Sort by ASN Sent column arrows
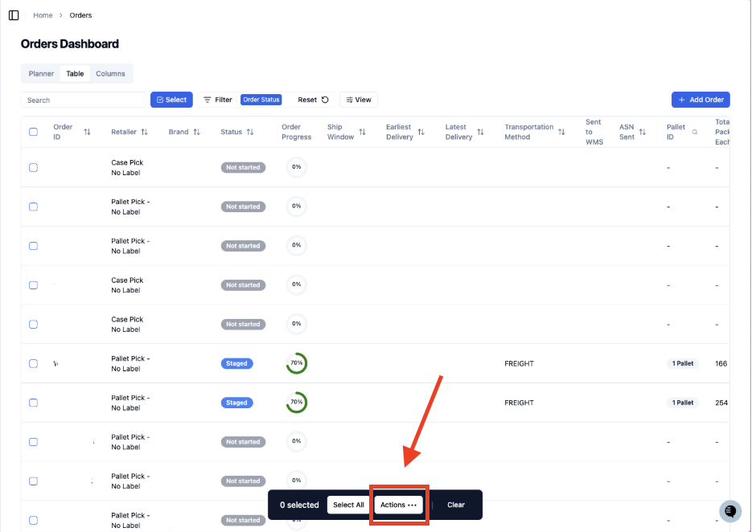The image size is (756, 532). (x=643, y=132)
